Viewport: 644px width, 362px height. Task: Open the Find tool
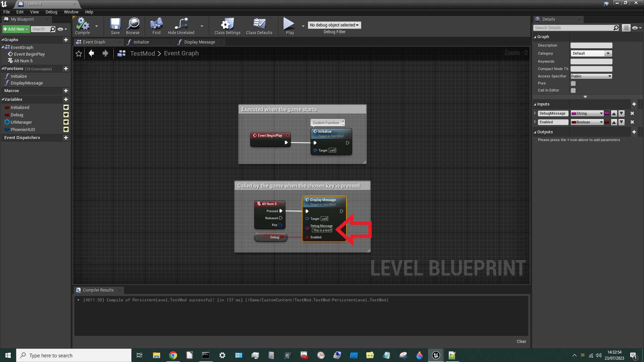click(156, 26)
